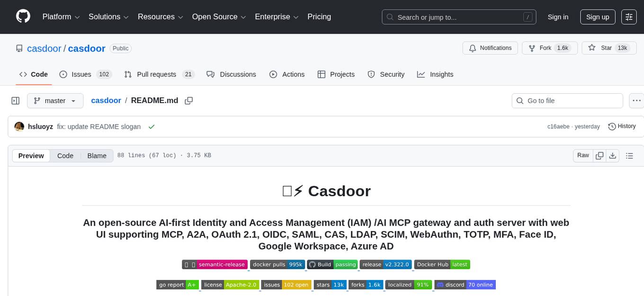Open the Pull requests tab

[x=156, y=74]
